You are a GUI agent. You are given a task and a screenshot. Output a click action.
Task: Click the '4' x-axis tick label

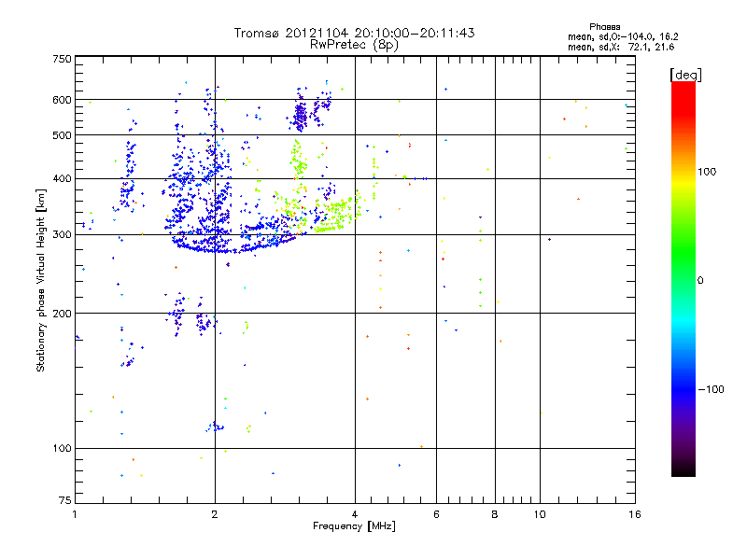(x=355, y=514)
